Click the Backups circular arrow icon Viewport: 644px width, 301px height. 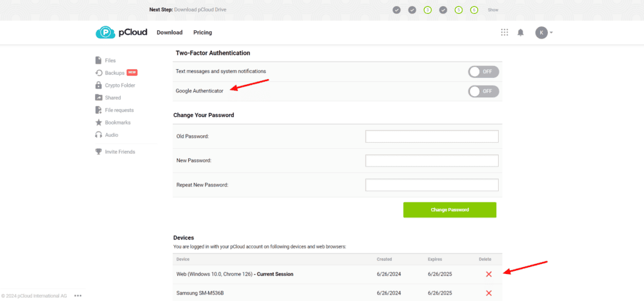(x=99, y=73)
